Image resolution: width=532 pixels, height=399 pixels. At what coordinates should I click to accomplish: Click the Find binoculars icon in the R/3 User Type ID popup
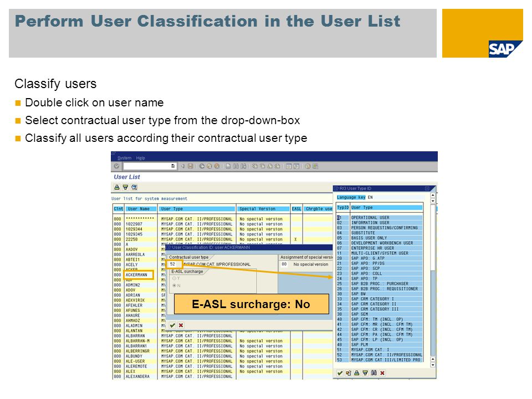coord(374,373)
